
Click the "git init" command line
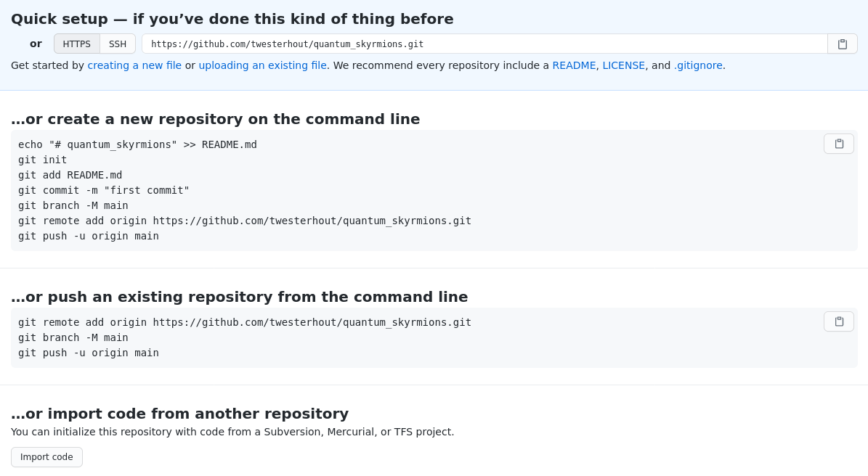click(43, 160)
